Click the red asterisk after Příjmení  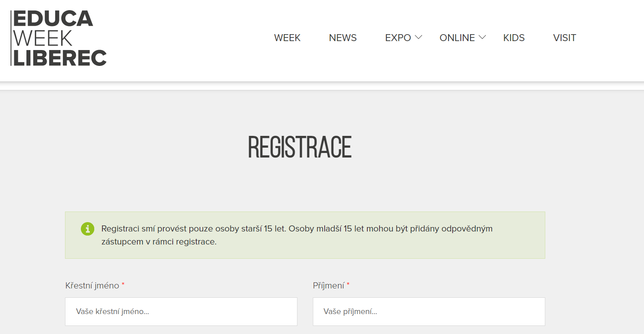[348, 284]
